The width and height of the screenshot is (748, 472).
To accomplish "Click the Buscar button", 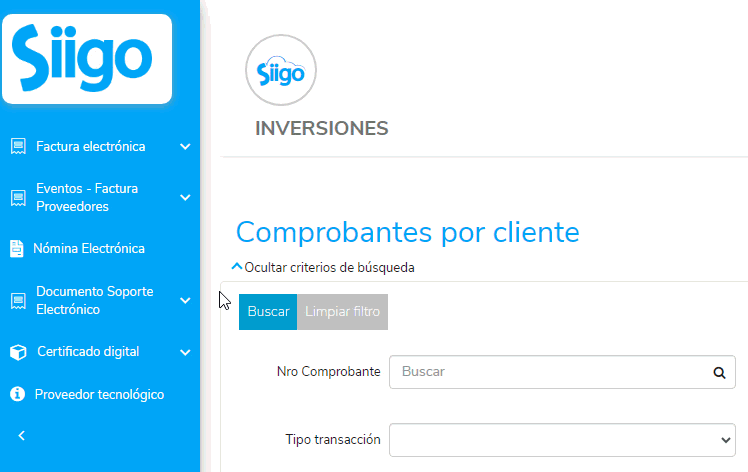I will [x=268, y=312].
